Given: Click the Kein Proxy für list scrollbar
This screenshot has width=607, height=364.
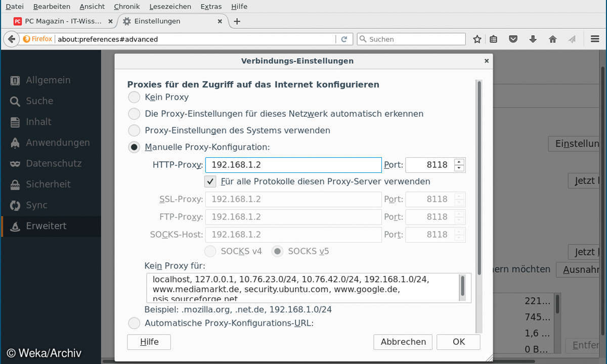Looking at the screenshot, I should pos(462,286).
